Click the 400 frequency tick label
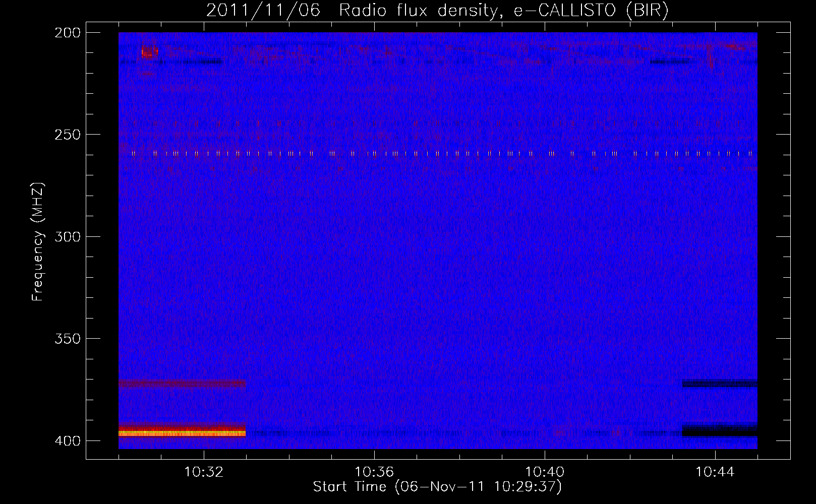816x504 pixels. coord(67,440)
